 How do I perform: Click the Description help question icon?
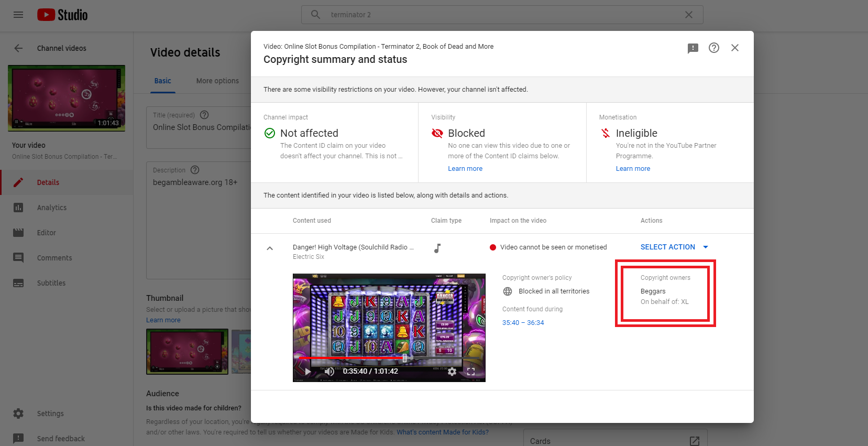click(x=195, y=170)
